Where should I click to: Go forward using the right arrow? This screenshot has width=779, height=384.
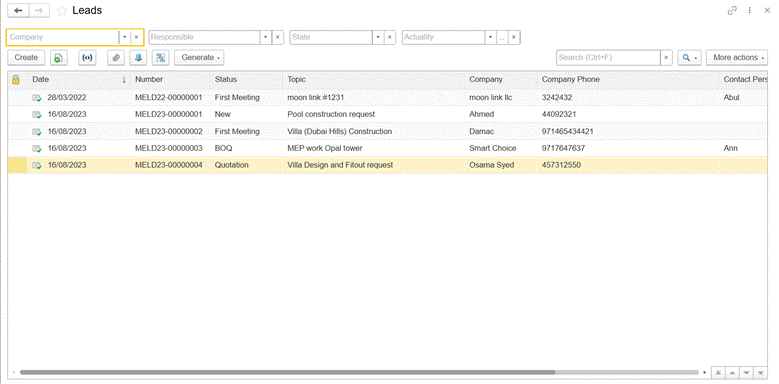[39, 10]
